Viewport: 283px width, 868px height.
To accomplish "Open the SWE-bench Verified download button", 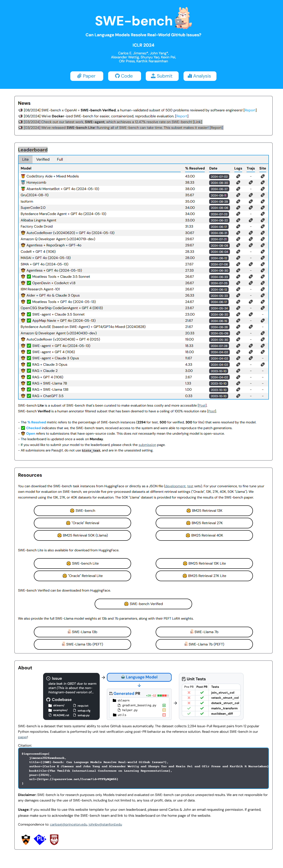I will [x=143, y=604].
